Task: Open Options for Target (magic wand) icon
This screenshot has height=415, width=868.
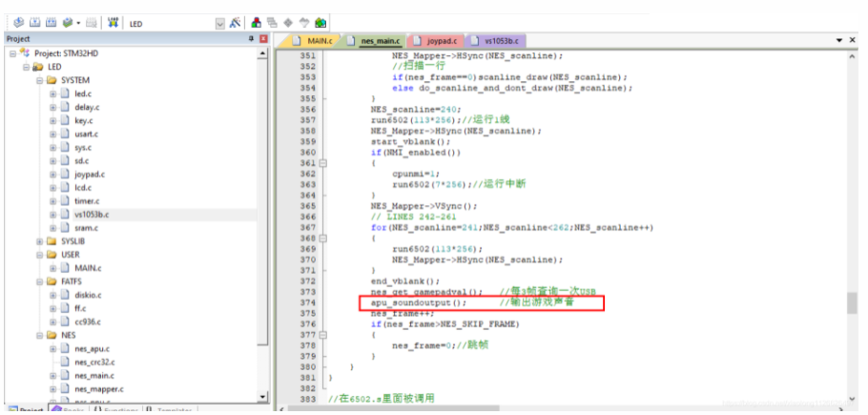Action: 235,23
